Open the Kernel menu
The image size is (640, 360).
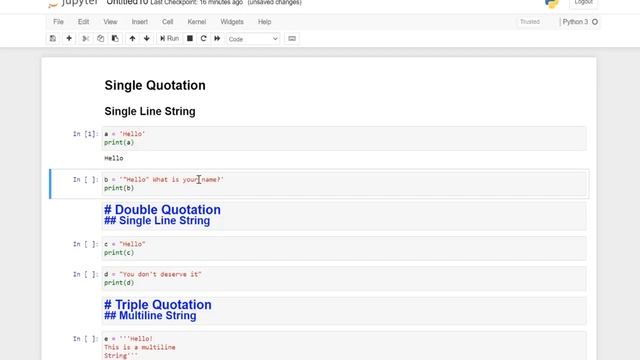pyautogui.click(x=197, y=22)
